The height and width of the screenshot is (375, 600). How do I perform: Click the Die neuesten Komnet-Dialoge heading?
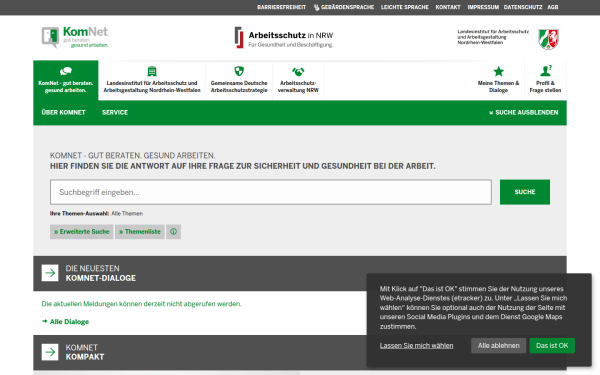[101, 273]
